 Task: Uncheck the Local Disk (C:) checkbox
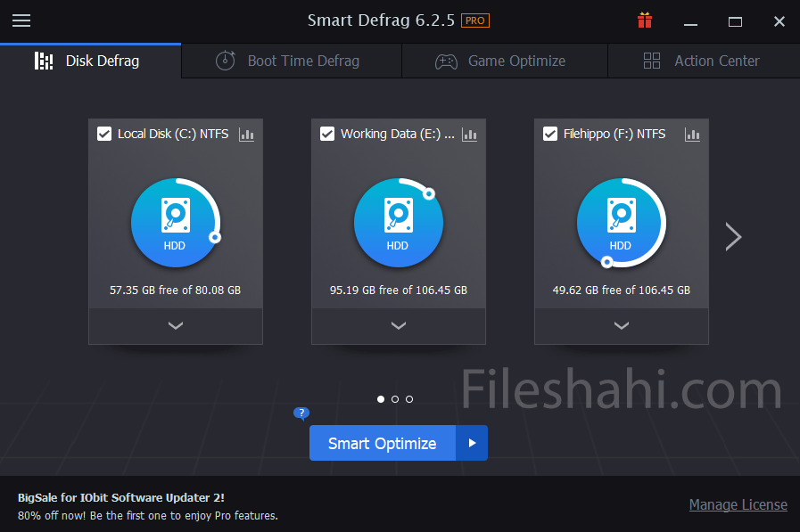[x=104, y=134]
